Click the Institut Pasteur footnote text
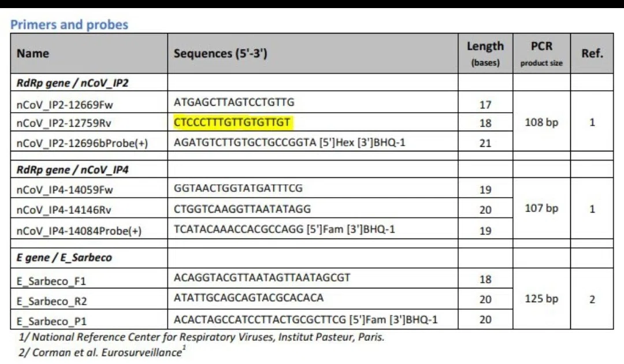This screenshot has width=624, height=364. tap(202, 337)
